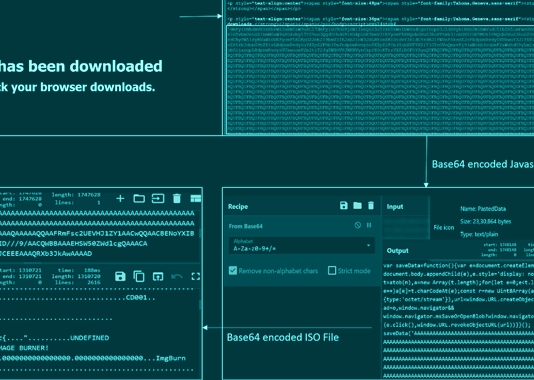The width and height of the screenshot is (534, 380).
Task: Click the 'CD001' text in output
Action: [137, 298]
